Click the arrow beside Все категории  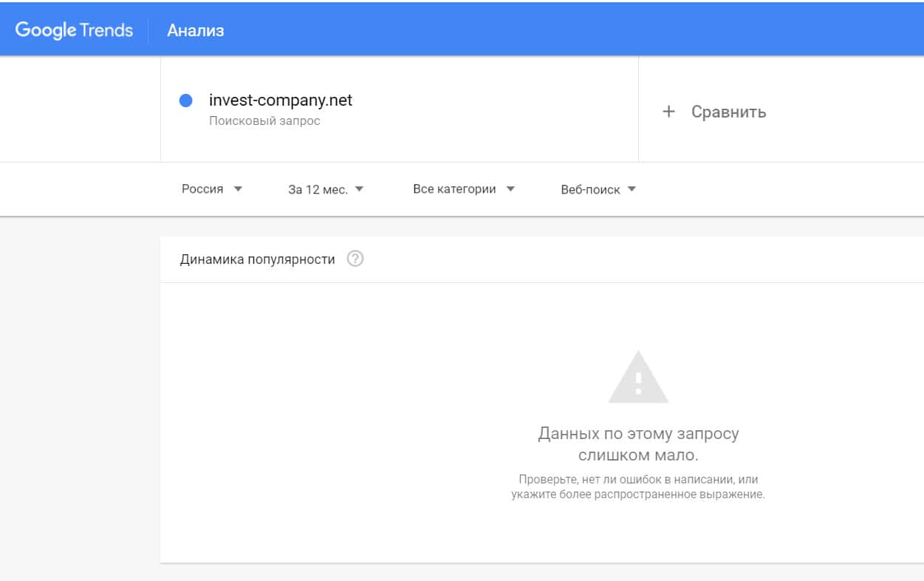(510, 189)
